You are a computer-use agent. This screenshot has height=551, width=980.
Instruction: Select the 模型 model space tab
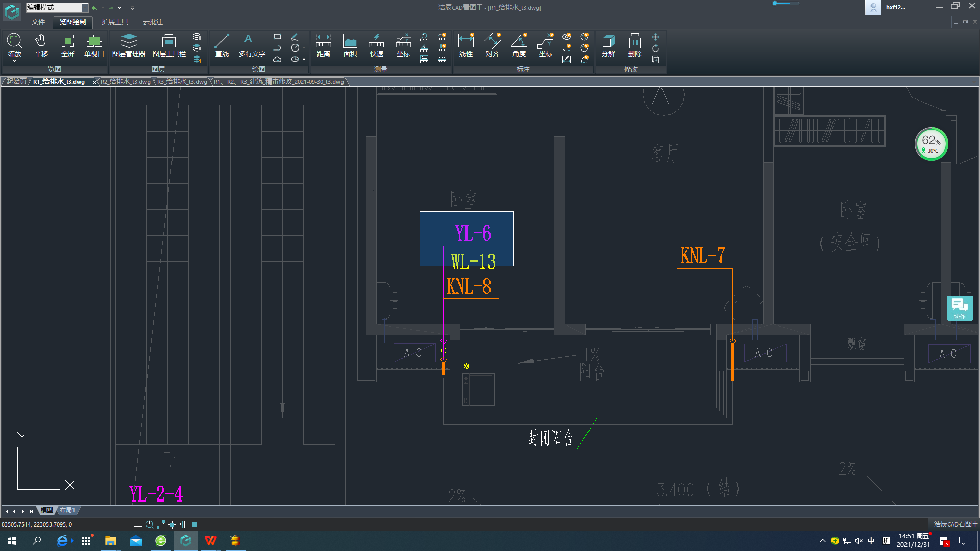[47, 510]
